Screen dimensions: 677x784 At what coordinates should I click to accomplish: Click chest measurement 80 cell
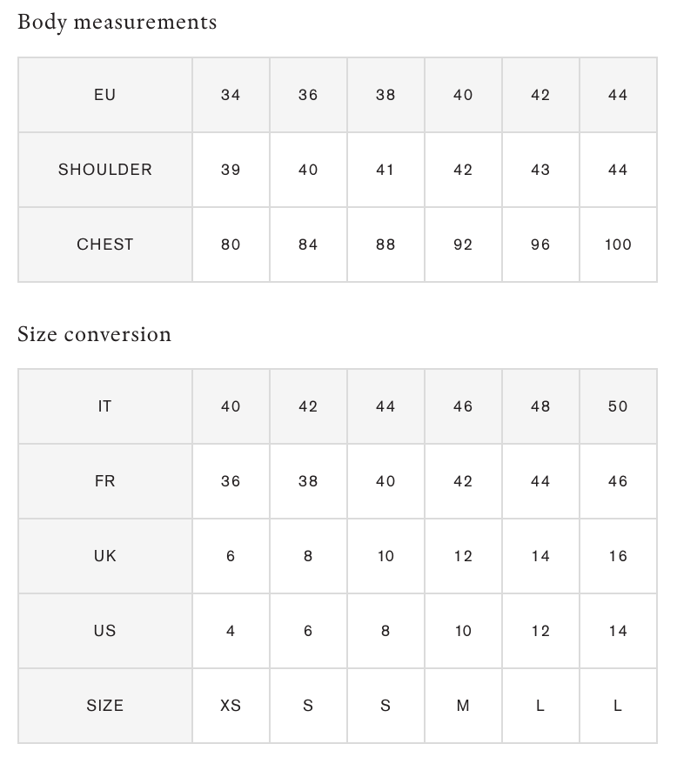tap(231, 245)
